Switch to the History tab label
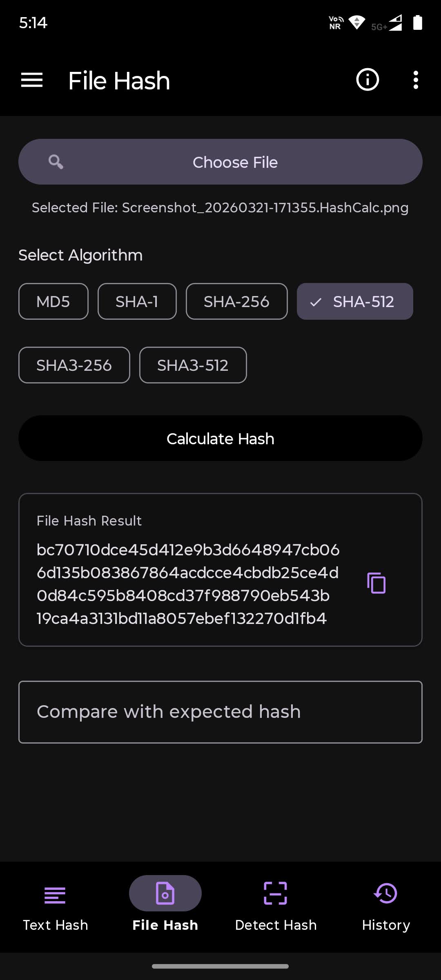 click(386, 925)
